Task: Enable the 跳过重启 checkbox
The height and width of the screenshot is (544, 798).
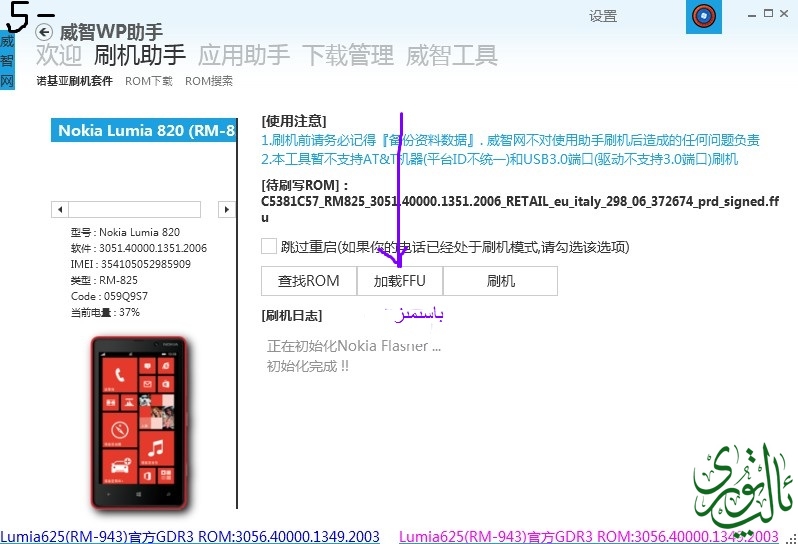Action: click(x=269, y=246)
